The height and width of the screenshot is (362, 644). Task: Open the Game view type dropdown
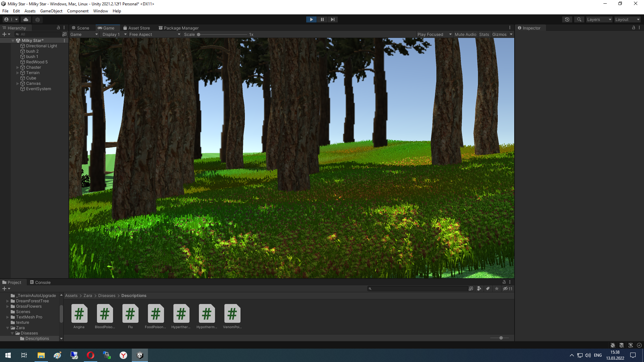tap(84, 35)
